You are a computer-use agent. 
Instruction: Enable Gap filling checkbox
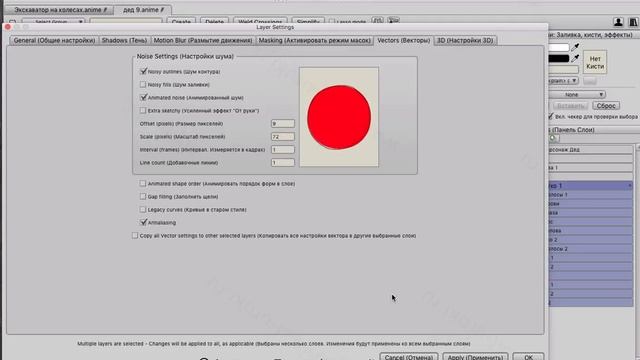[143, 197]
